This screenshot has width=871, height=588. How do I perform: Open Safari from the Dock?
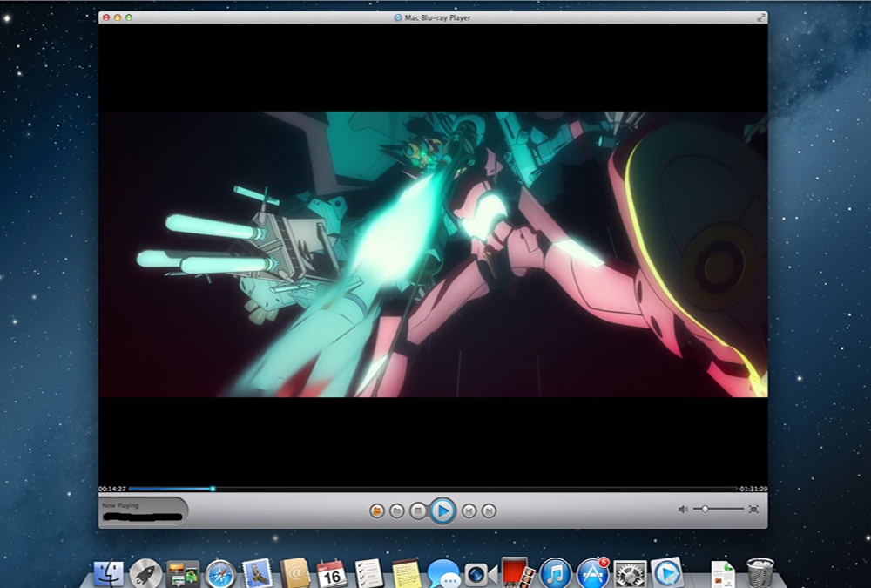[220, 573]
